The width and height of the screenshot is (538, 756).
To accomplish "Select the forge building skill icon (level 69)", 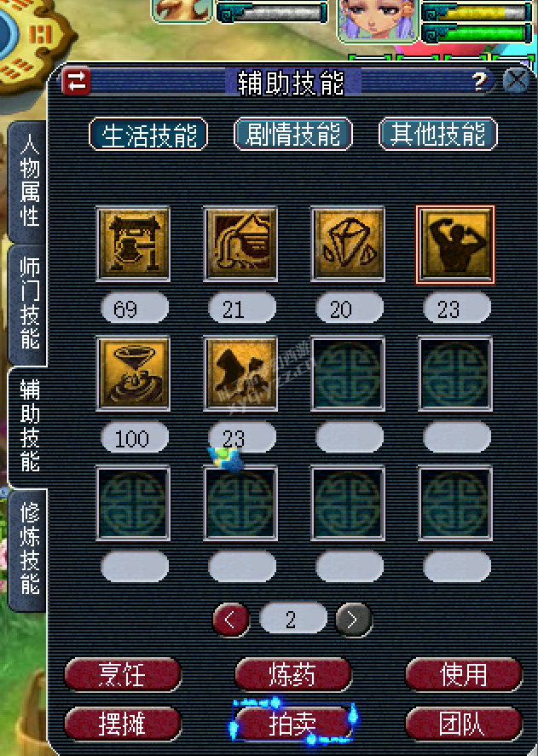I will pyautogui.click(x=133, y=244).
